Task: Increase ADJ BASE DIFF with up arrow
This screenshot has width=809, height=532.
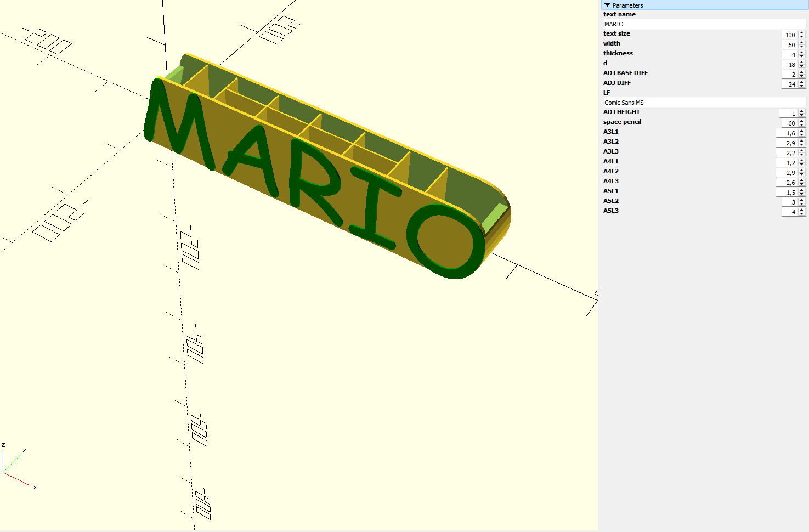Action: [802, 72]
